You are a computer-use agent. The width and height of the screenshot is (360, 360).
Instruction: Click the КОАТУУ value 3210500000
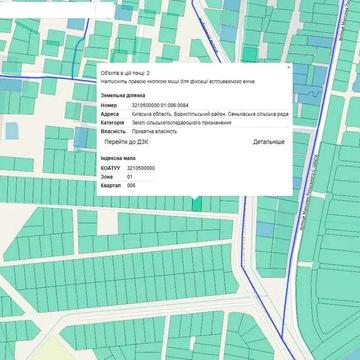click(141, 168)
